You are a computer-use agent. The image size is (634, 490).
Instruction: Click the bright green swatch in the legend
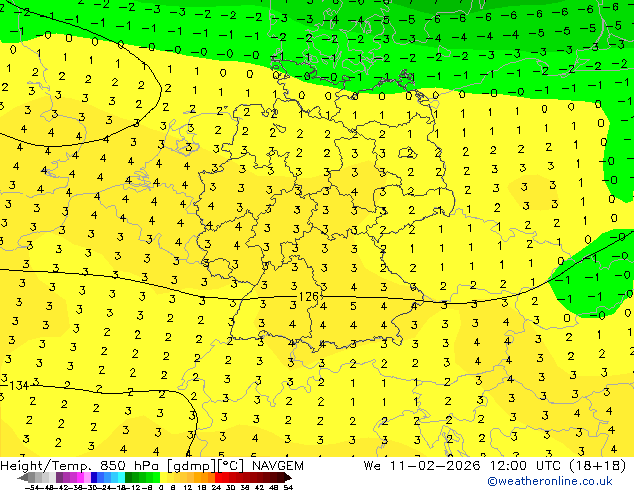click(156, 478)
